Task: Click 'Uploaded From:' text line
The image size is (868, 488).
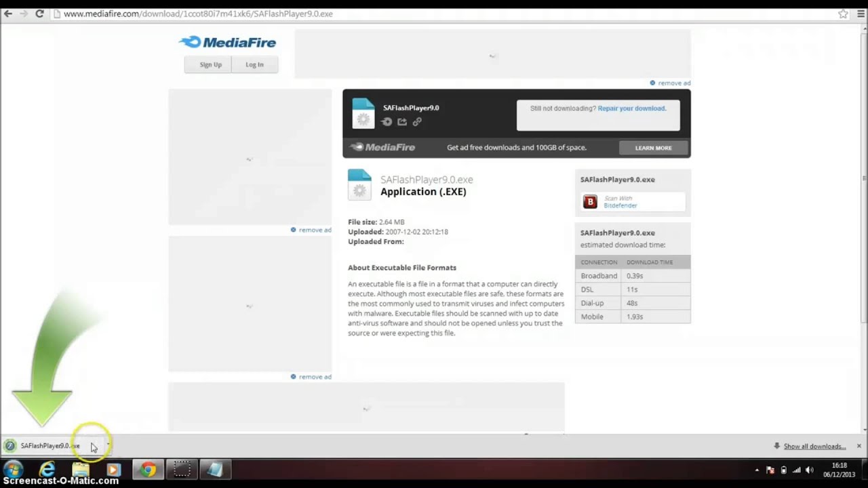Action: point(376,241)
